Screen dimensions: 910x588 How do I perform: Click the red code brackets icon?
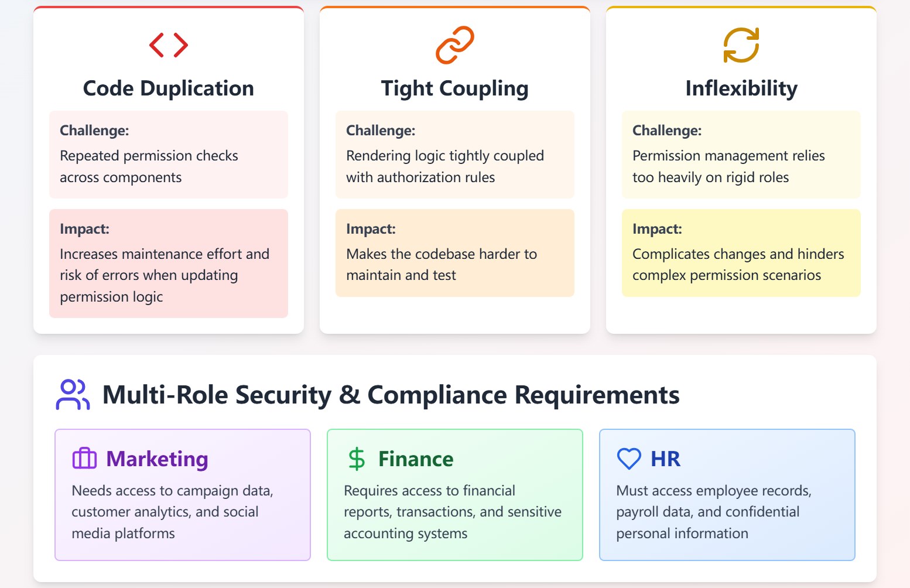(169, 45)
